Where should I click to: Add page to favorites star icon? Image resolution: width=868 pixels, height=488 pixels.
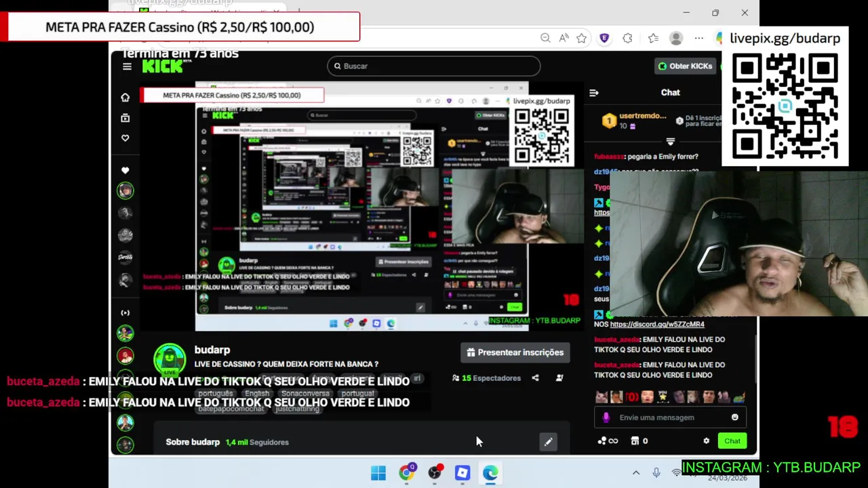(x=581, y=39)
